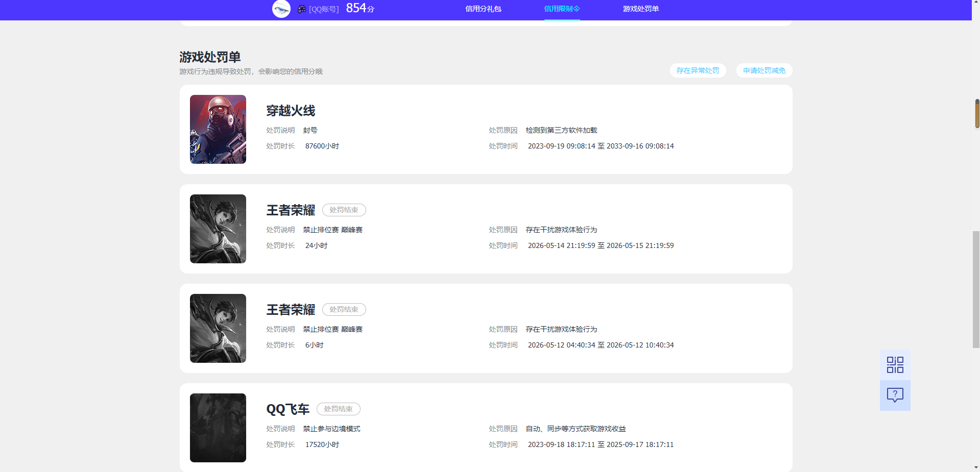Click the 穿越火线 game cover thumbnail
The image size is (980, 472).
pos(218,129)
